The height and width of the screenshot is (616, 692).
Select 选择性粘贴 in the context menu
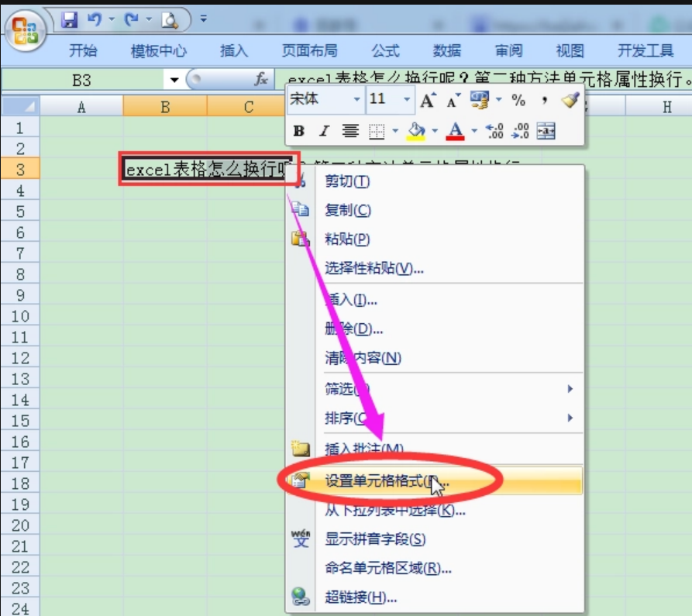(x=374, y=268)
